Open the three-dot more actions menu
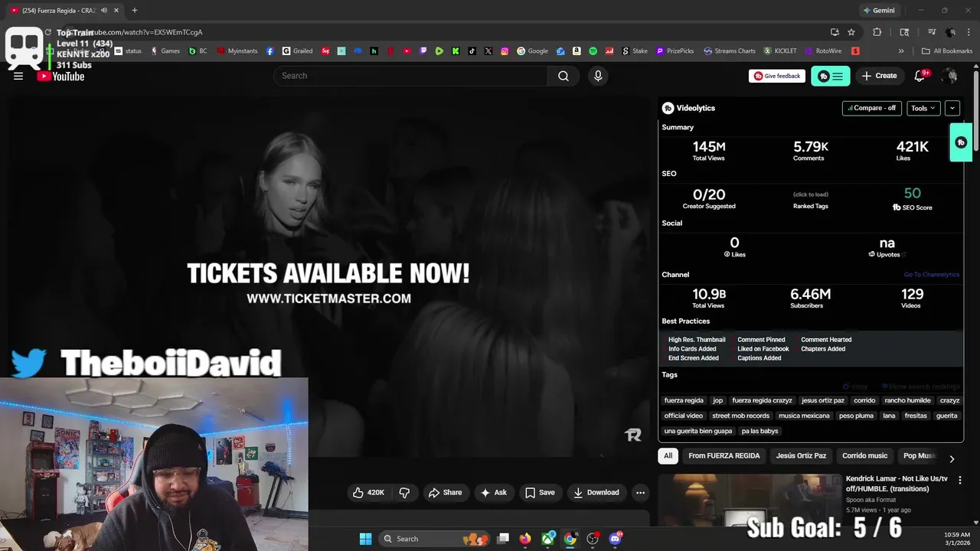The image size is (980, 551). click(x=641, y=493)
